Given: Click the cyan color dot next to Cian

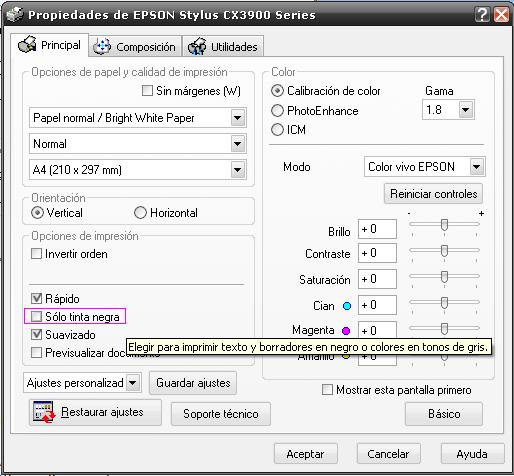Looking at the screenshot, I should coord(347,306).
